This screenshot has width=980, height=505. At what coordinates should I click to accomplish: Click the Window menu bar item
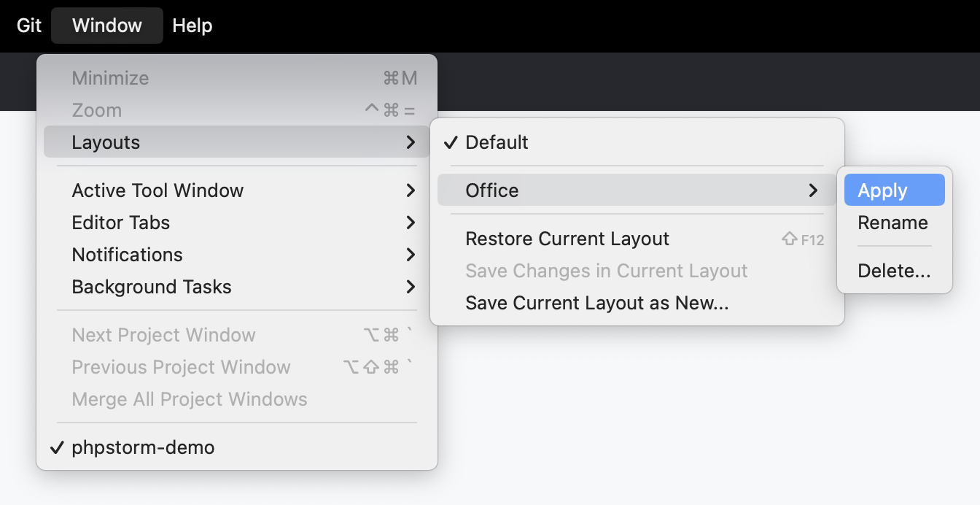[107, 26]
